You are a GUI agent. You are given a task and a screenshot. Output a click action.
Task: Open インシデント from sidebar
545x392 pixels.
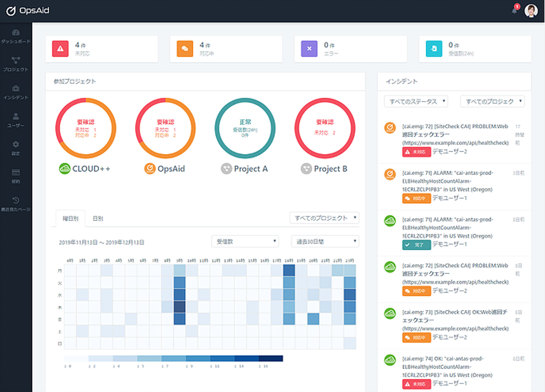[x=16, y=92]
